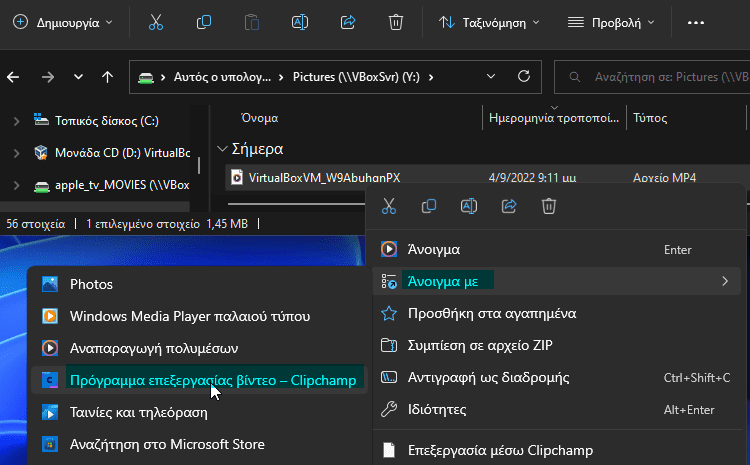Screen dimensions: 750x465
Task: Select file VirtualBoxVM_W9AbuhanPX
Action: click(324, 178)
